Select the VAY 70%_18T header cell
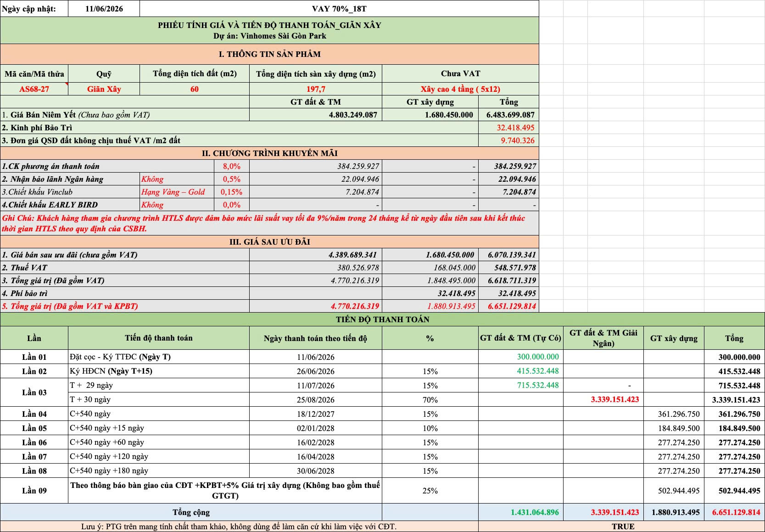Viewport: 765px width, 532px height. pyautogui.click(x=339, y=9)
